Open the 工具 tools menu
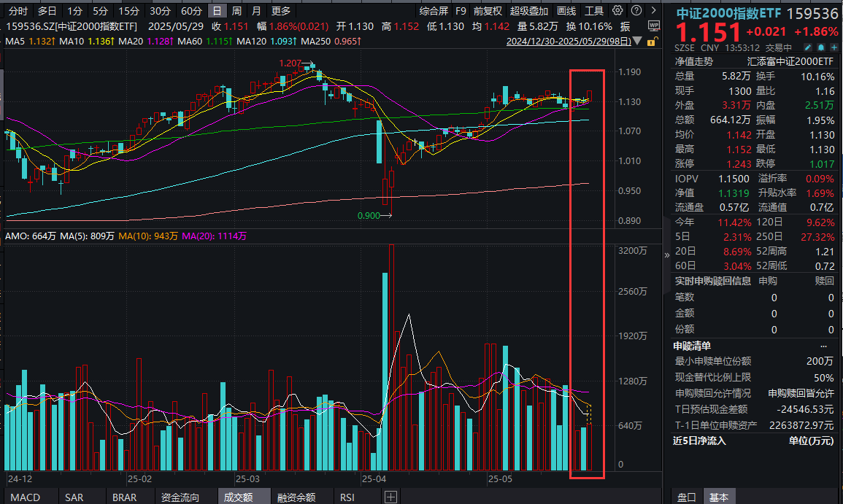 595,11
